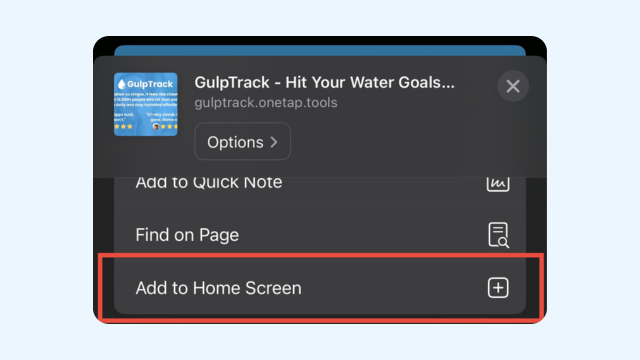Viewport: 640px width, 360px height.
Task: Click the water drop icon in GulpTrack logo
Action: (x=121, y=84)
